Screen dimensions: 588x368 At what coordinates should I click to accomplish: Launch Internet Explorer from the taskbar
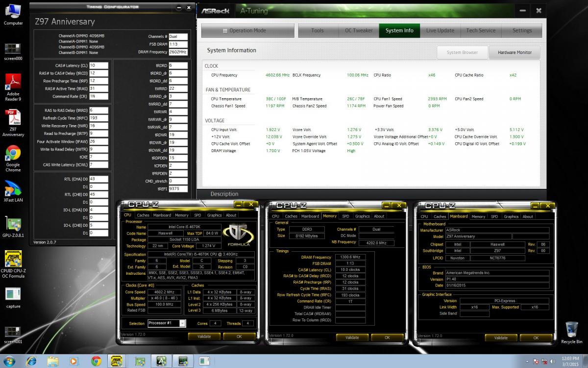31,361
